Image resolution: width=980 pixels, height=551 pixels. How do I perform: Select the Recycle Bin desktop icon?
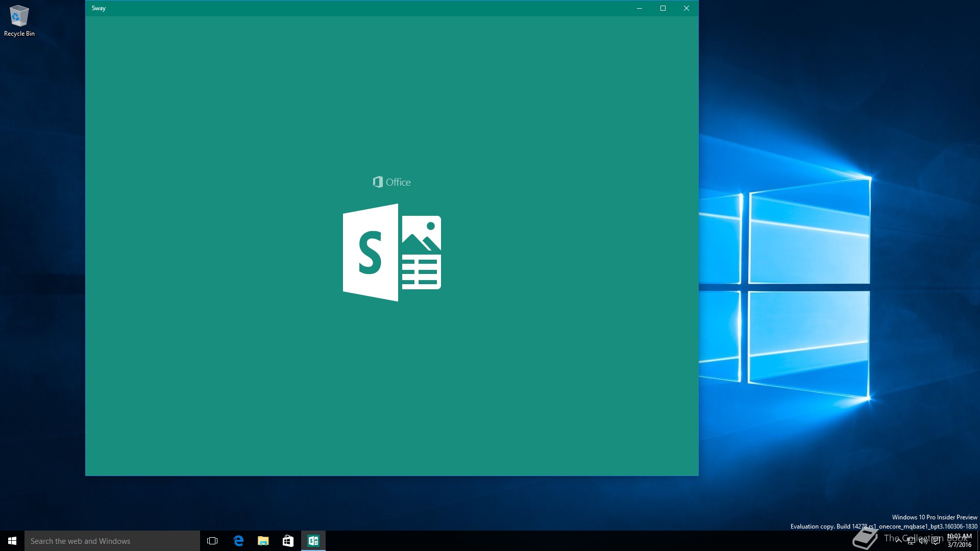(19, 21)
